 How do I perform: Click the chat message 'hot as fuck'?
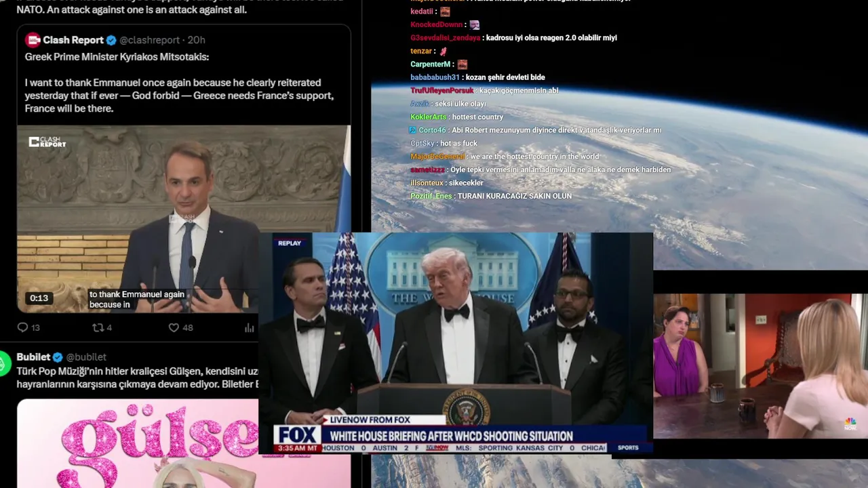coord(458,144)
